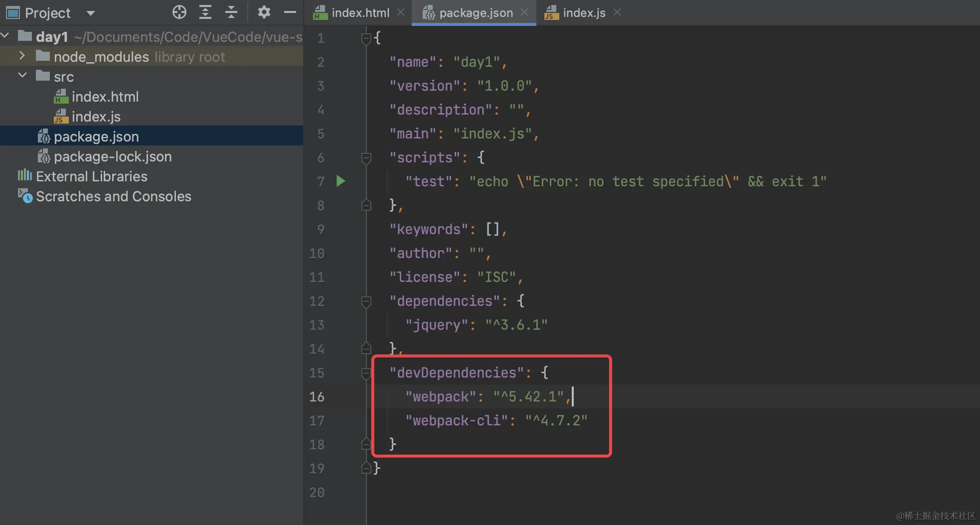This screenshot has width=980, height=525.
Task: Click the fold end marker at line 8
Action: point(366,205)
